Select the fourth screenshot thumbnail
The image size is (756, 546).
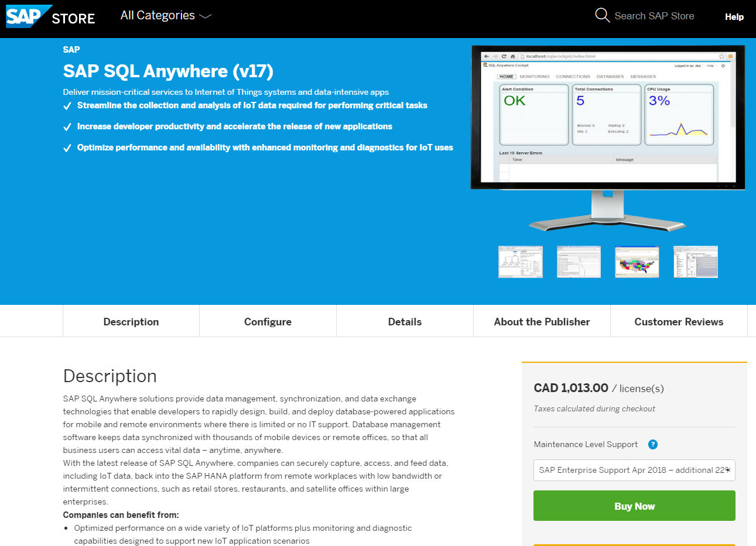click(696, 262)
